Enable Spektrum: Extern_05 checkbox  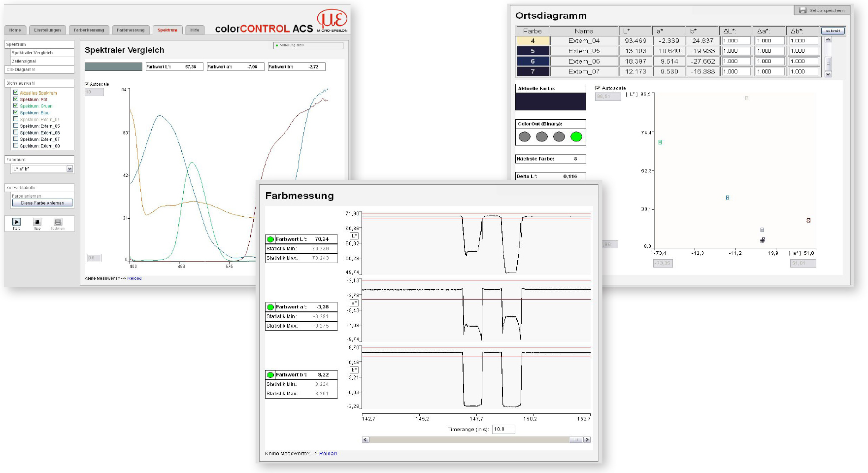click(x=16, y=126)
